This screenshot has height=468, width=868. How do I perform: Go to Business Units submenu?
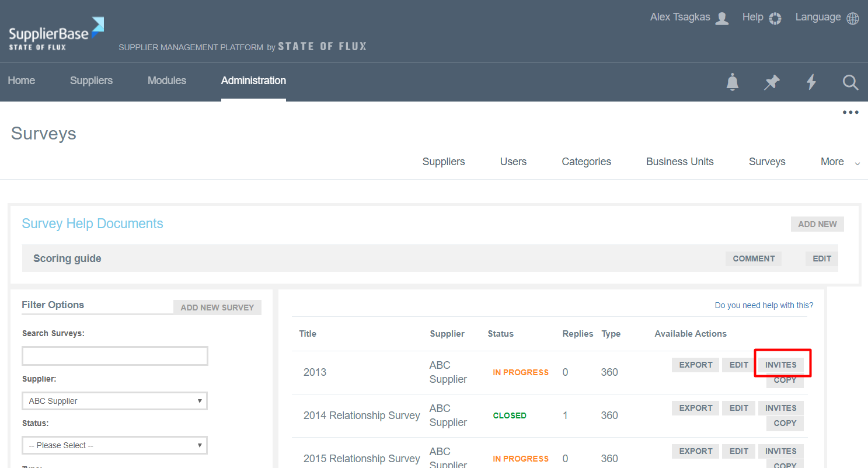click(679, 162)
